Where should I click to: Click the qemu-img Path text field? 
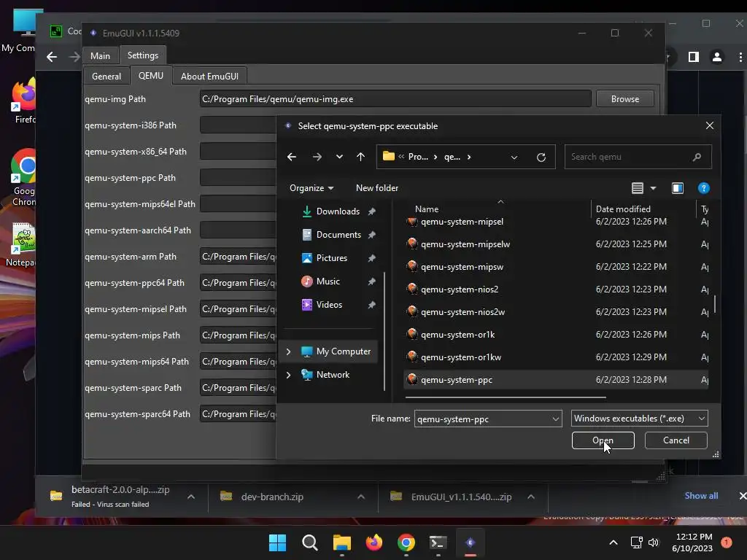(x=395, y=99)
